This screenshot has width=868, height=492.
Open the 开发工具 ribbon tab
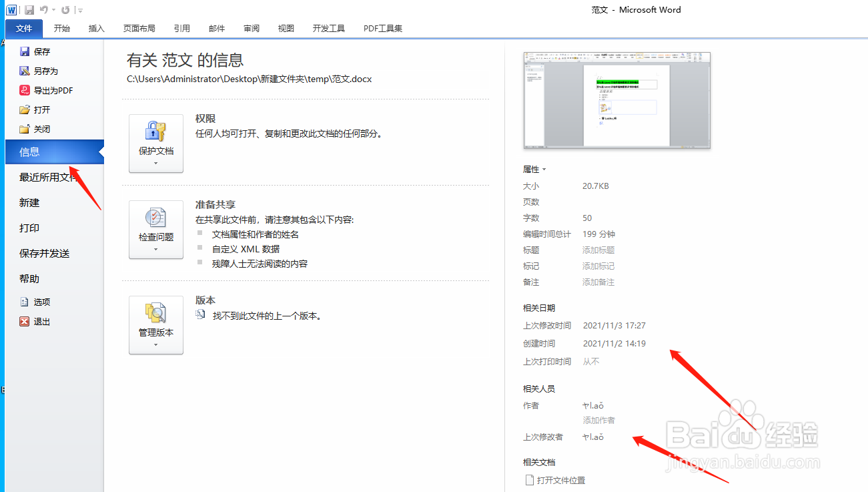pos(329,29)
